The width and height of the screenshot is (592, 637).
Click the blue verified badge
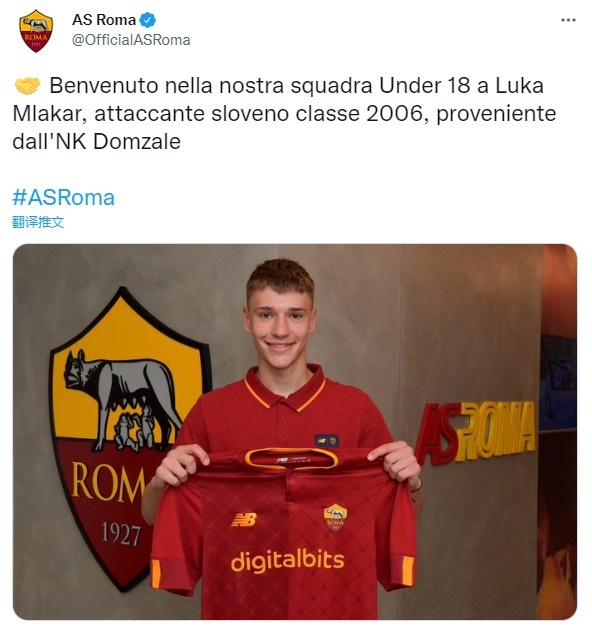[x=148, y=20]
